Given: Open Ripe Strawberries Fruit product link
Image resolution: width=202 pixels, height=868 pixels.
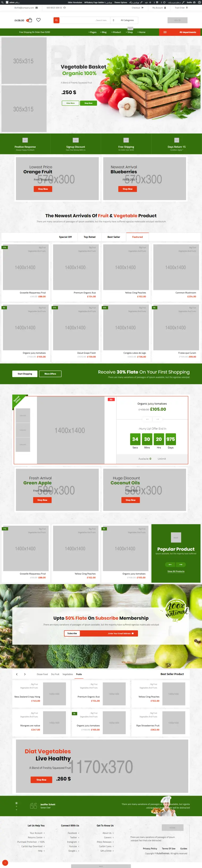Looking at the screenshot, I should tap(148, 726).
